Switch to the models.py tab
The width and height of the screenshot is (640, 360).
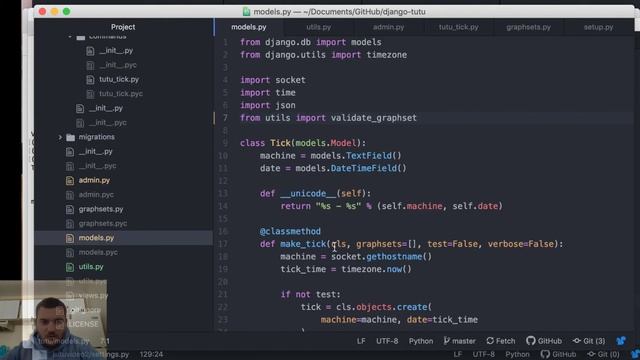[249, 27]
